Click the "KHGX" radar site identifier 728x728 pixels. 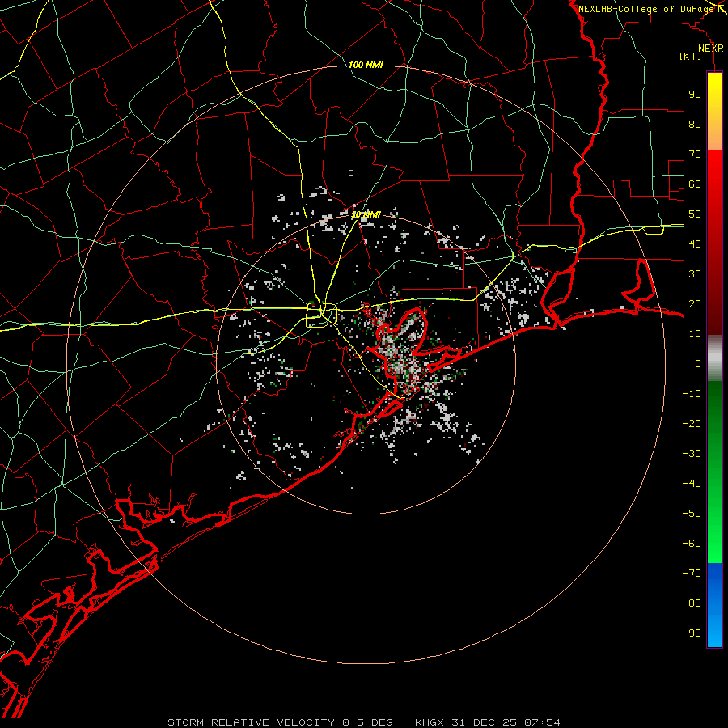(430, 722)
